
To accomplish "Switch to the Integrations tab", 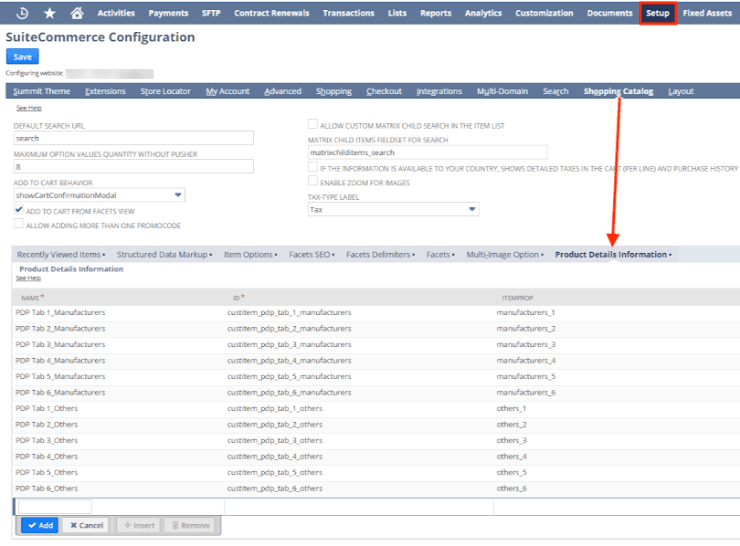I will (439, 91).
